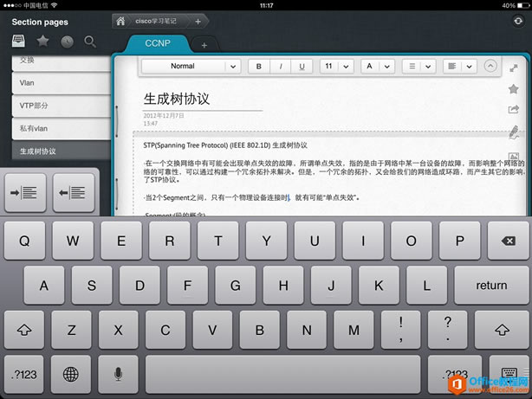Screen dimensions: 532x399
Task: Collapse formatting toolbar with round up arrow
Action: 490,66
